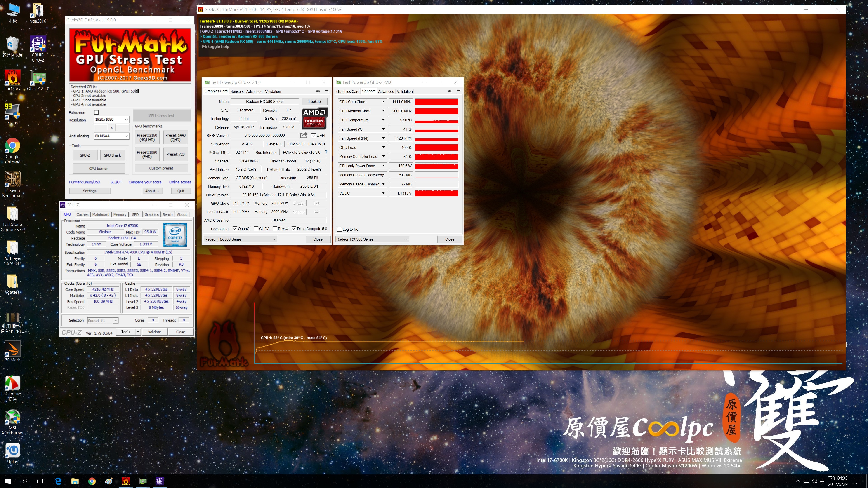
Task: Open 3DMark desktop shortcut
Action: point(12,352)
